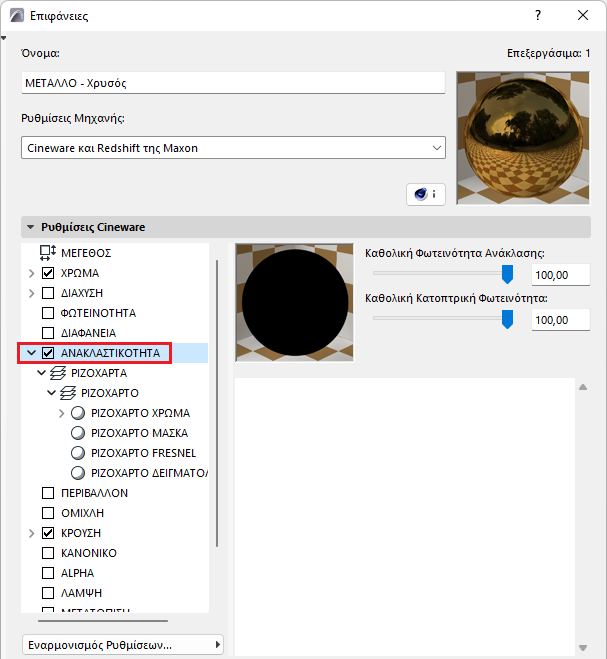Select the ΜΕΓΕΘΟΣ row label
This screenshot has height=659, width=607.
point(86,253)
